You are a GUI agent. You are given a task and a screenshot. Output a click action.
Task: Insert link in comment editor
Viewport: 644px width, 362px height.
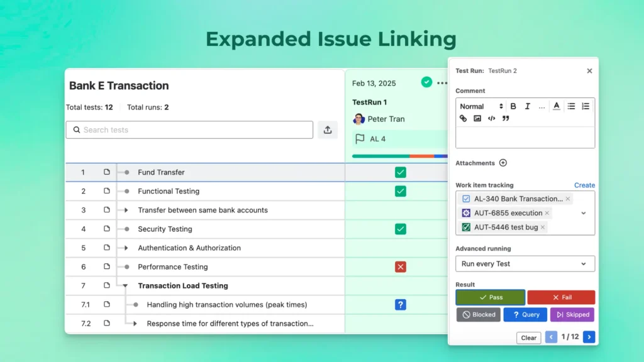(464, 119)
